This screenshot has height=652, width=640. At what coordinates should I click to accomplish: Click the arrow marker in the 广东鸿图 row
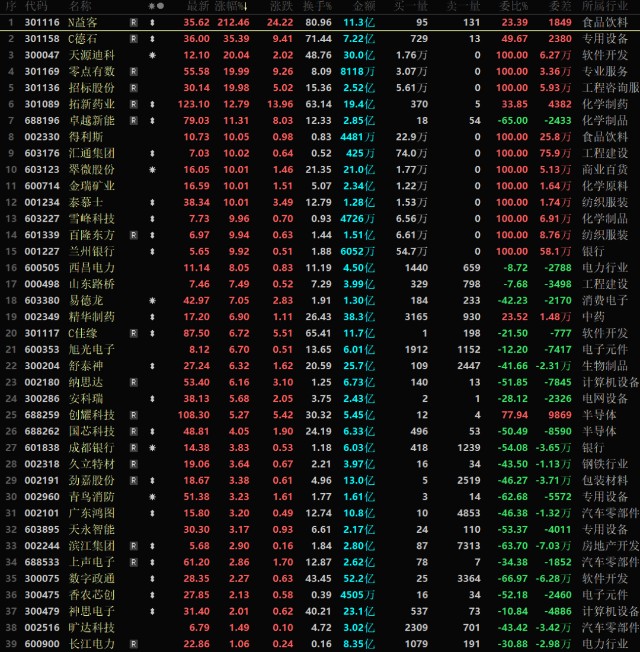pos(152,513)
